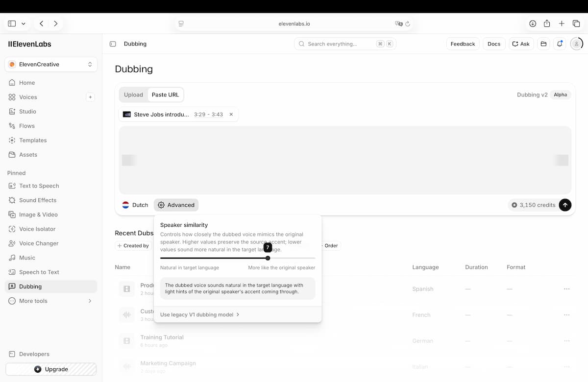This screenshot has width=588, height=382.
Task: Sort by the Duration column header
Action: (476, 267)
